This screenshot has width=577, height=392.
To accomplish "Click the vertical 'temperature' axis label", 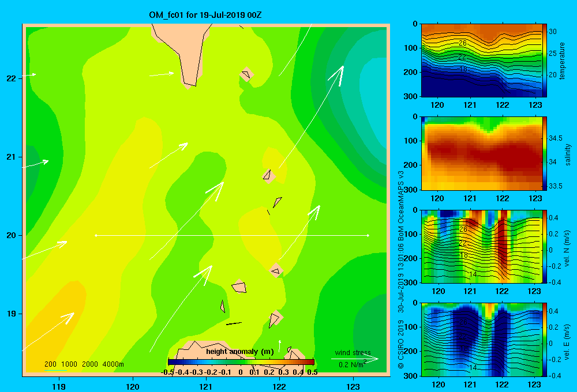I will point(562,61).
